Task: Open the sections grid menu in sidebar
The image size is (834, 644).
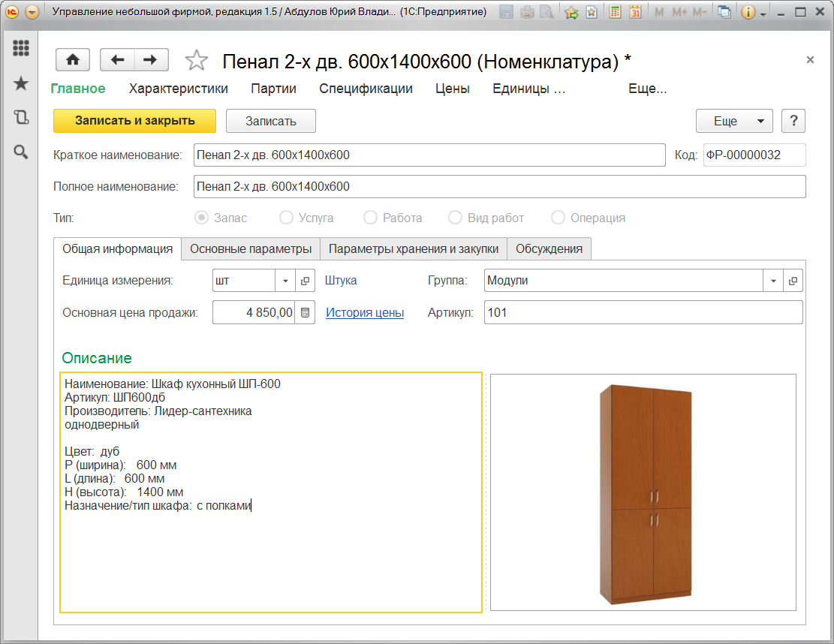Action: click(x=21, y=48)
